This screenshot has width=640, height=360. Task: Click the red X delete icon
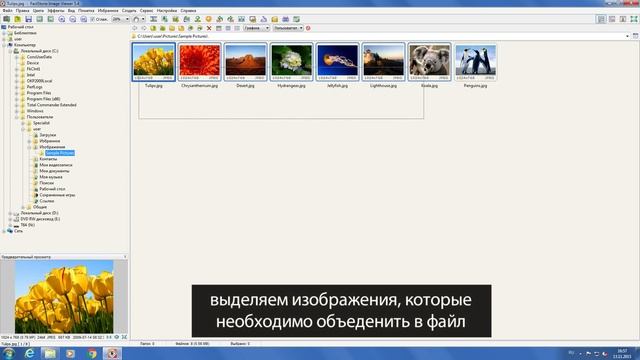click(x=209, y=28)
